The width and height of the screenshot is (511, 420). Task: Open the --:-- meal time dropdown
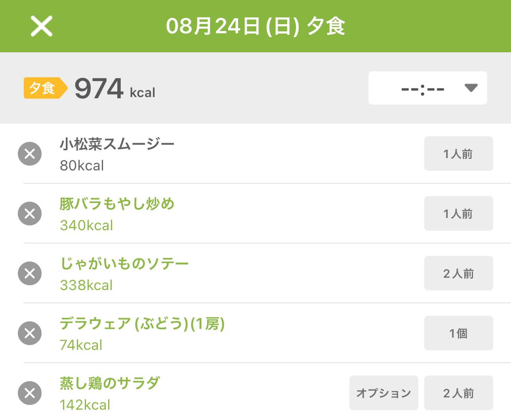(428, 88)
